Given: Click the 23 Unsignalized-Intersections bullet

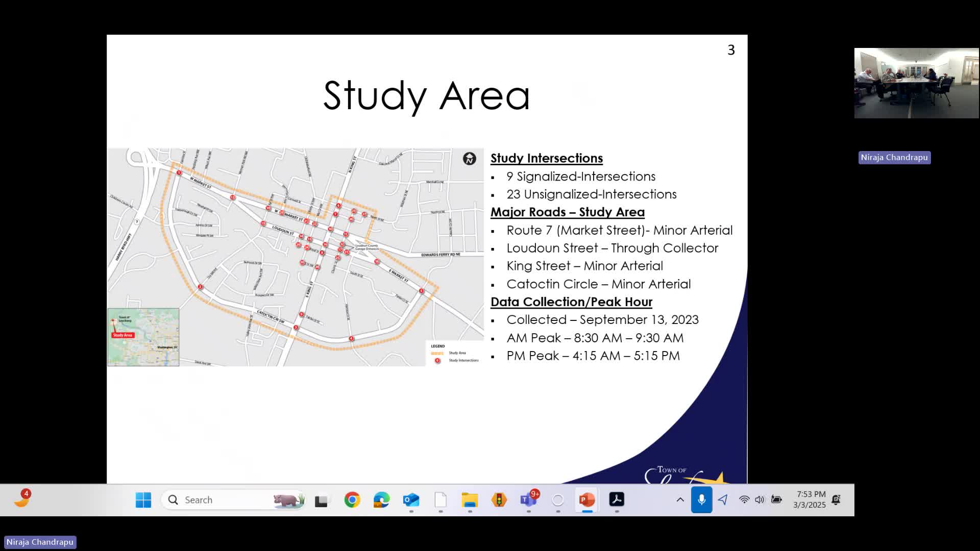Looking at the screenshot, I should tap(592, 194).
